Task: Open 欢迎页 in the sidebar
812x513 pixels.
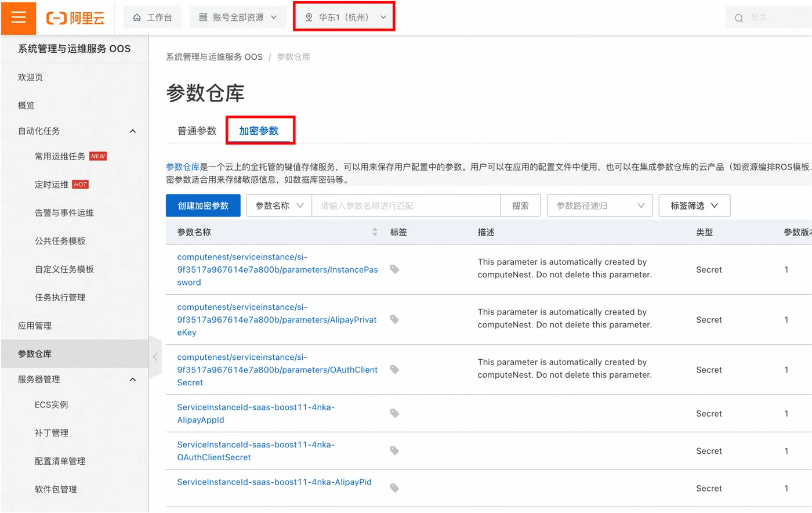Action: coord(30,77)
